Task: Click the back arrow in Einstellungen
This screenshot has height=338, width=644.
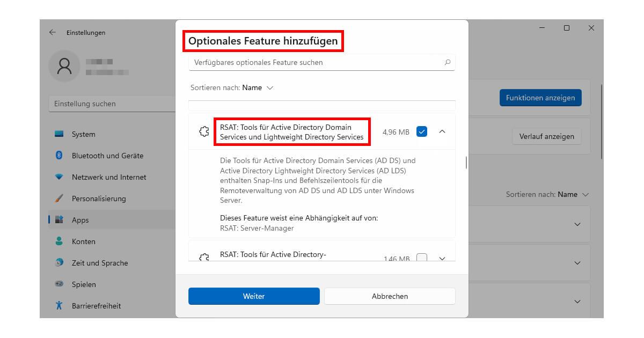Action: pos(52,33)
